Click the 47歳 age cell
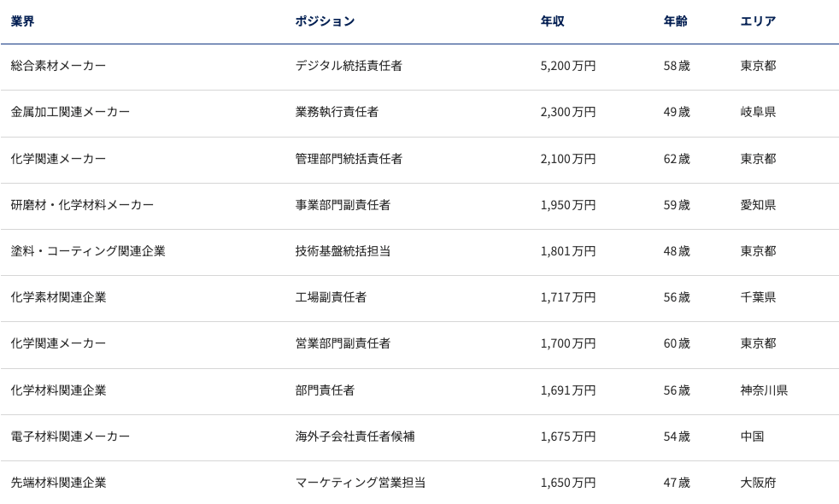Image resolution: width=839 pixels, height=504 pixels. point(677,483)
